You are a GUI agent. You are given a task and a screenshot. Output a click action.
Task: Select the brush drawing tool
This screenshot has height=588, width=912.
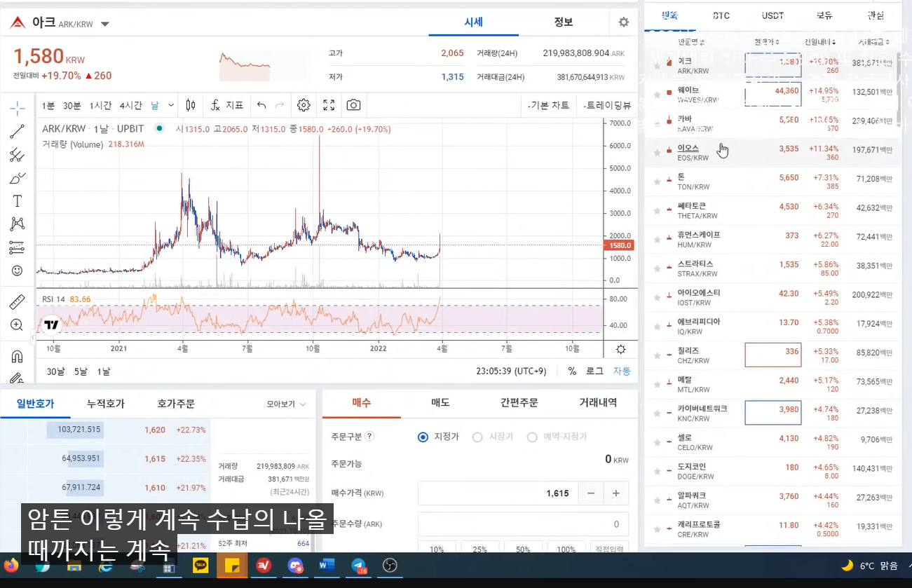coord(18,178)
